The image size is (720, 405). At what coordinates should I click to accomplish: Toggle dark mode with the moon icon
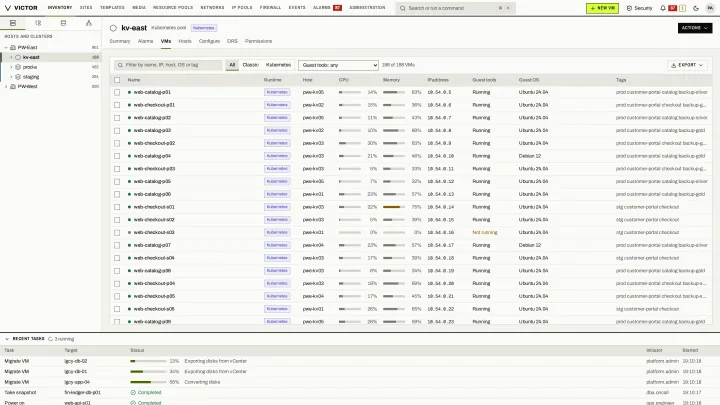[696, 8]
